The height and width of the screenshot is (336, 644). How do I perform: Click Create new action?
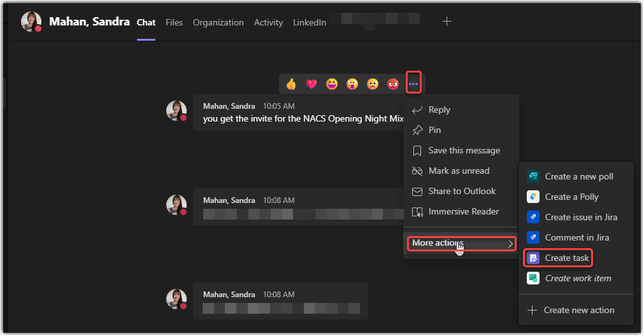578,310
